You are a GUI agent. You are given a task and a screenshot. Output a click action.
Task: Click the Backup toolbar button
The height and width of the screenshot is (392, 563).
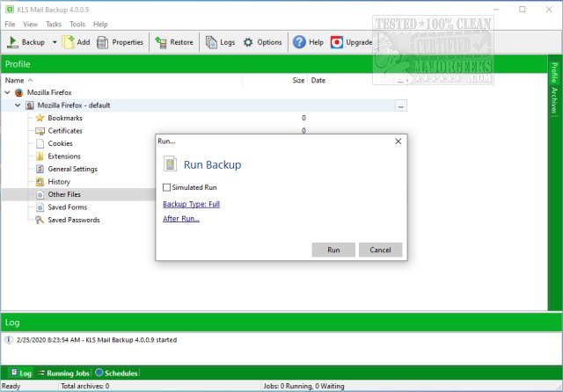coord(26,42)
